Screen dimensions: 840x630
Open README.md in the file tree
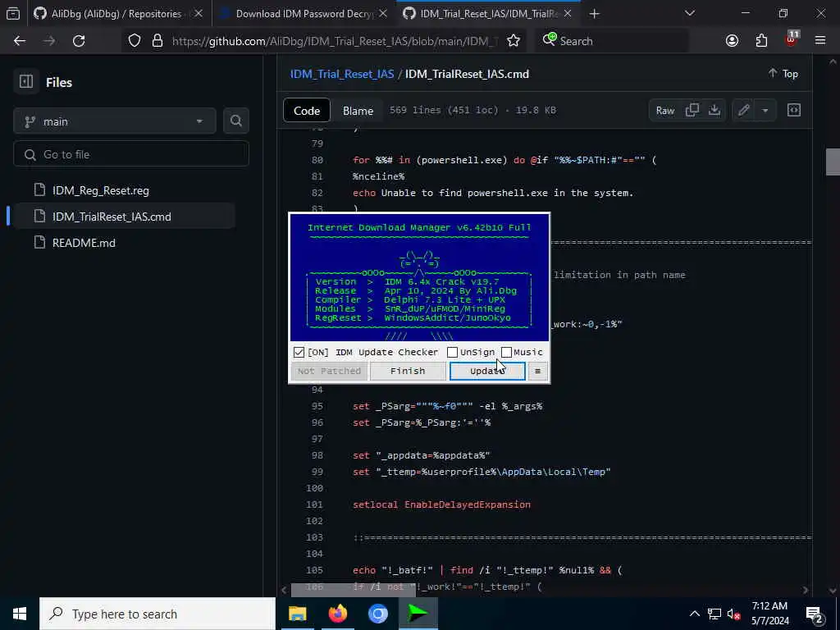(x=84, y=243)
